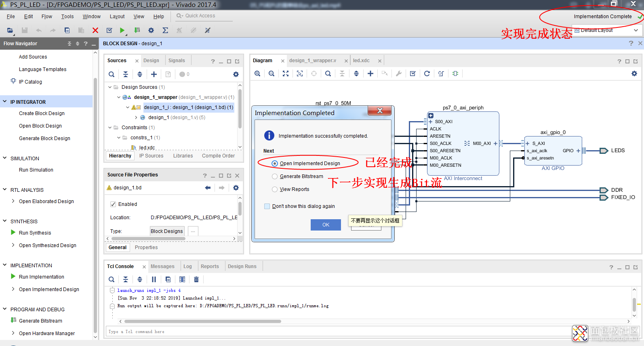
Task: Select the View Reports radio option
Action: [275, 189]
